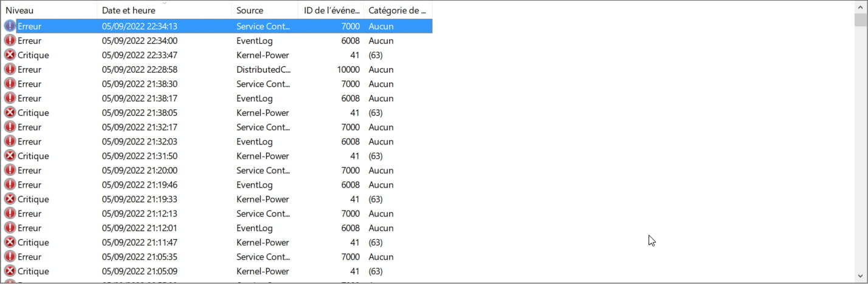868x284 pixels.
Task: Click the Aucun category at 22:28:58
Action: click(381, 69)
